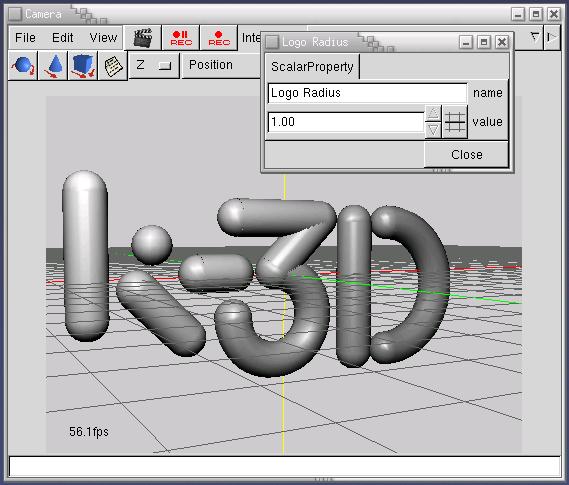The width and height of the screenshot is (569, 485).
Task: Open the Z axis dropdown selector
Action: click(x=154, y=65)
